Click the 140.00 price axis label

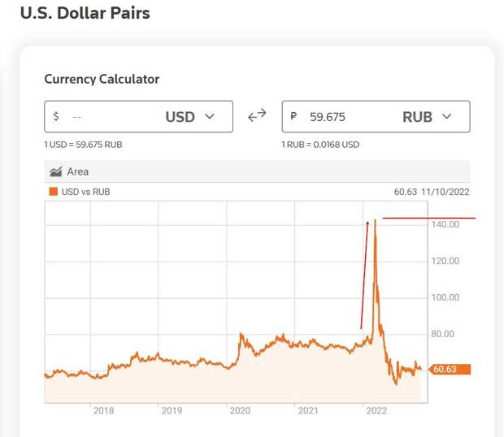(445, 224)
